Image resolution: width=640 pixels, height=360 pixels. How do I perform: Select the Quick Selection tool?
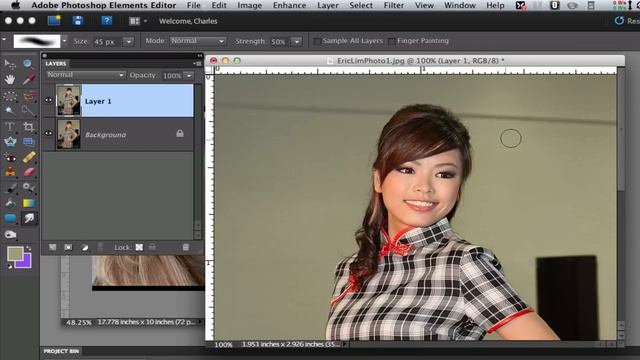pyautogui.click(x=28, y=111)
